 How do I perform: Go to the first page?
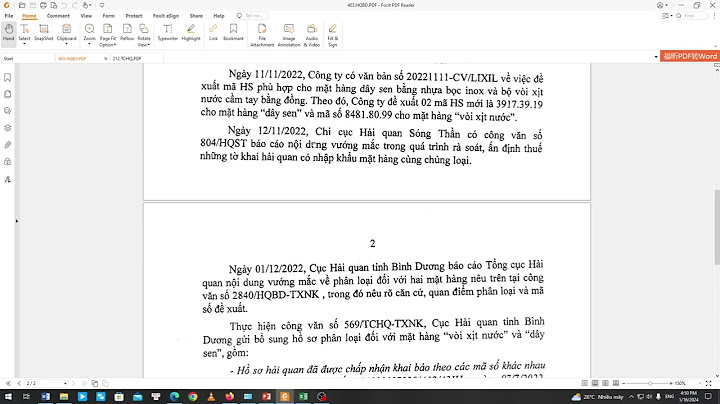click(x=8, y=383)
